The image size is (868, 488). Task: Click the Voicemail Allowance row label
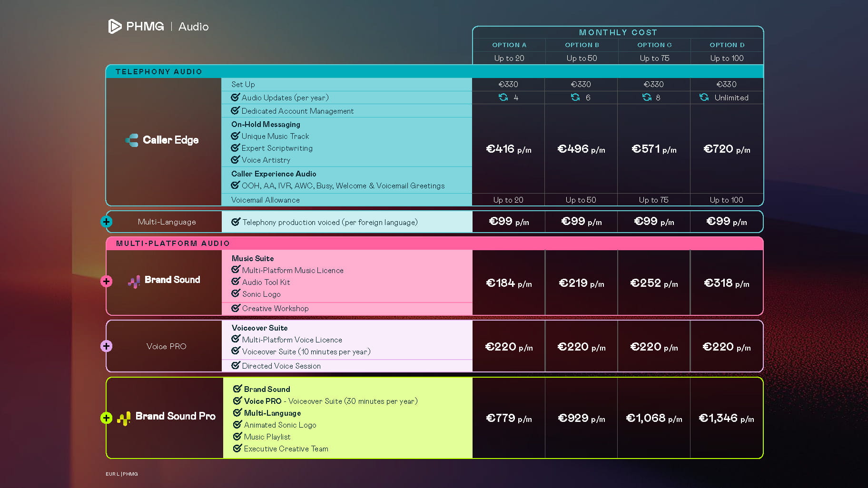pos(266,200)
